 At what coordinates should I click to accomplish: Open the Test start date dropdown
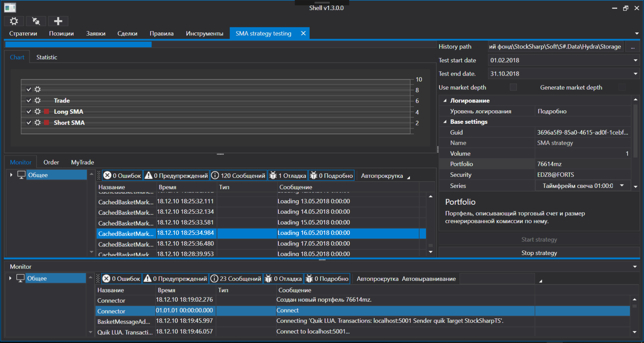[635, 60]
